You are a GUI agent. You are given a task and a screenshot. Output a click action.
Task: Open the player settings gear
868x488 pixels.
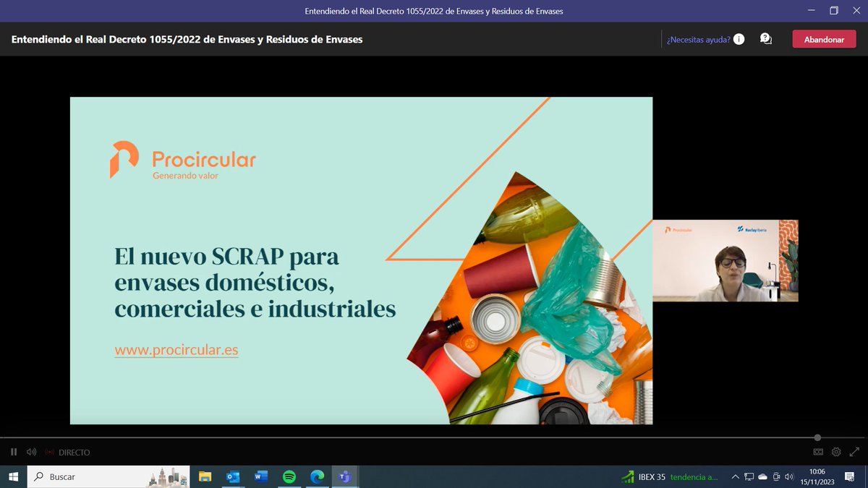[x=836, y=452]
